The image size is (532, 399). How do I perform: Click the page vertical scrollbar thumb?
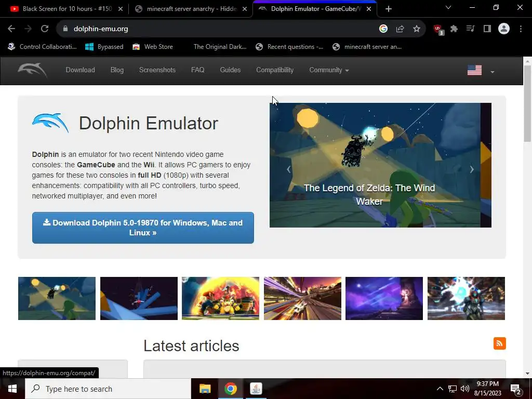(527, 103)
